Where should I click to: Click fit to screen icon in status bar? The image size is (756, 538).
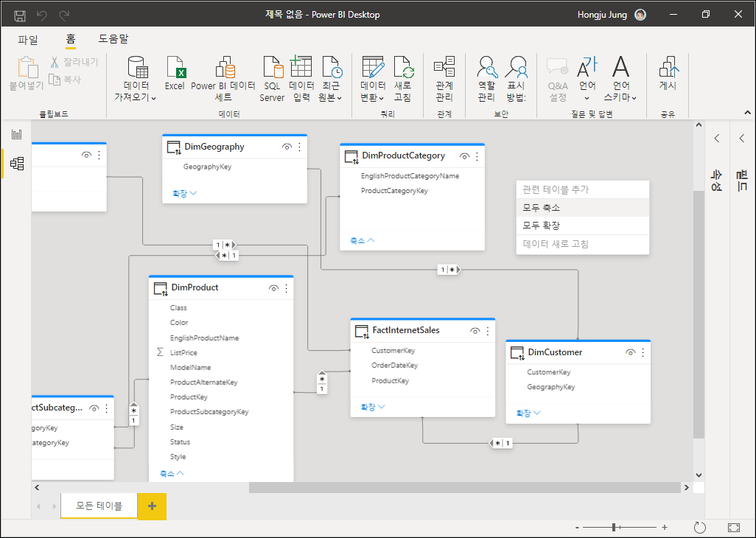tap(733, 528)
